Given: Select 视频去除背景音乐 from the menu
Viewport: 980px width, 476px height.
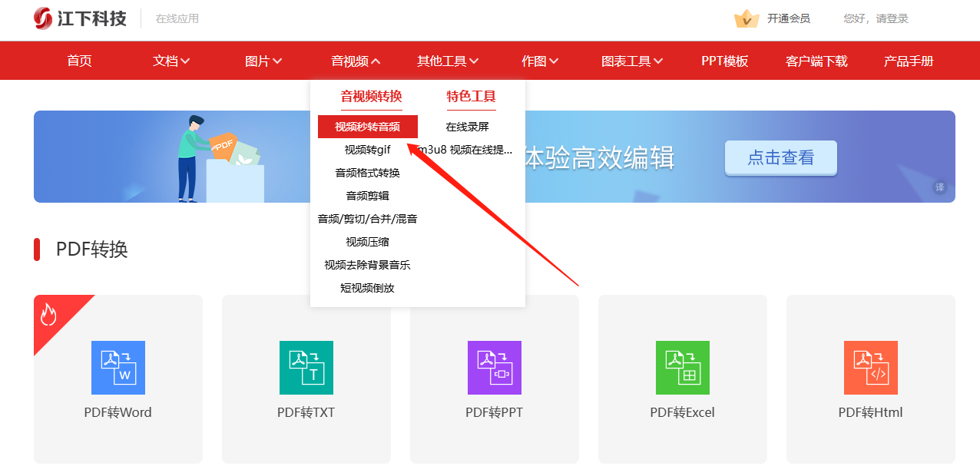Looking at the screenshot, I should [x=368, y=265].
